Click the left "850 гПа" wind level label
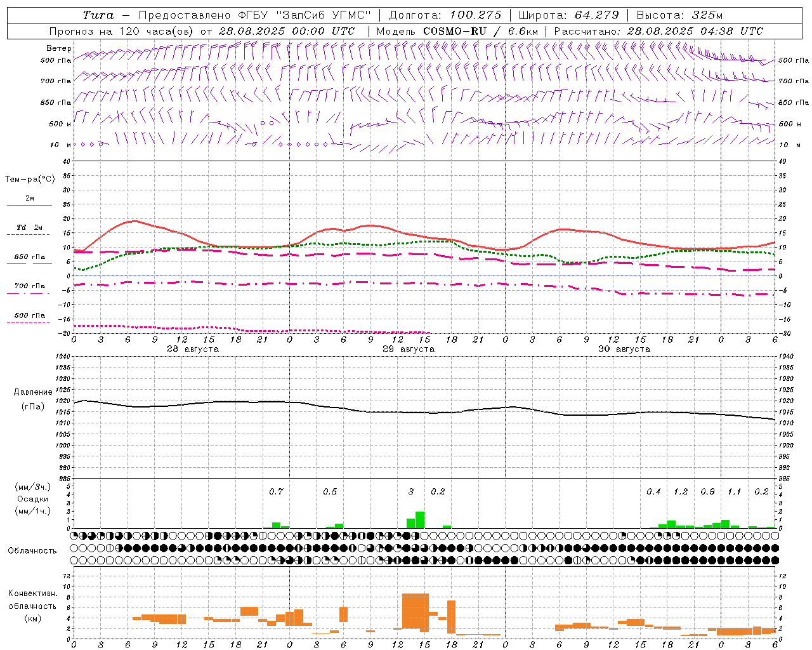Screen dimensions: 812x650 pos(56,102)
